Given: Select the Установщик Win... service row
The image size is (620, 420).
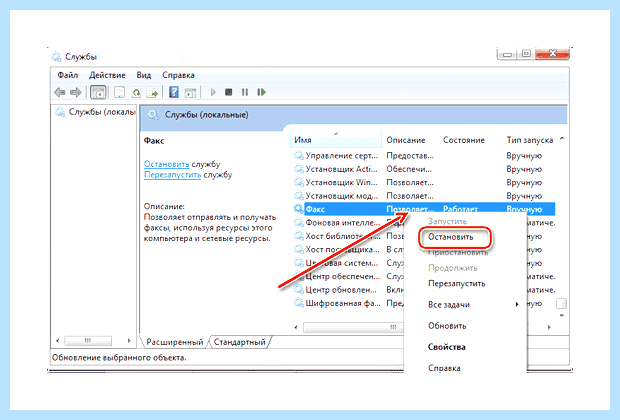Looking at the screenshot, I should pyautogui.click(x=424, y=182).
